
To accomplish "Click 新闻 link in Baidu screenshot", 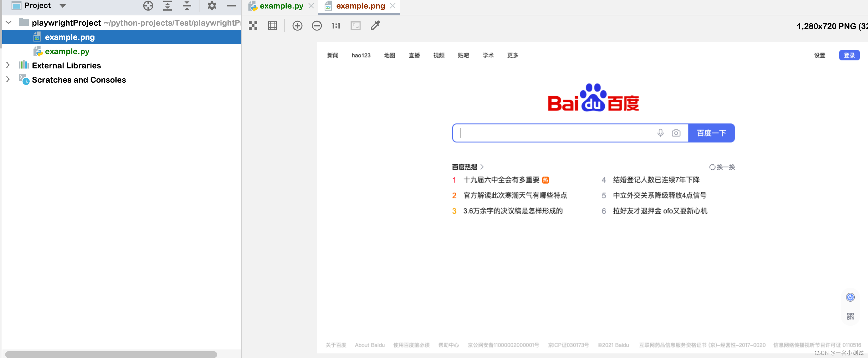I will click(x=333, y=55).
